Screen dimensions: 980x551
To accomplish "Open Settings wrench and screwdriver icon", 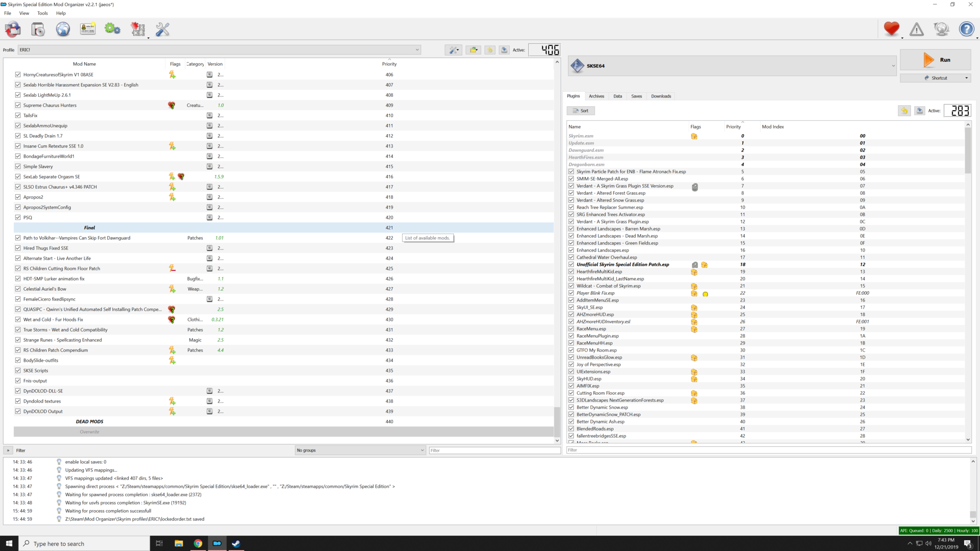I will (162, 30).
